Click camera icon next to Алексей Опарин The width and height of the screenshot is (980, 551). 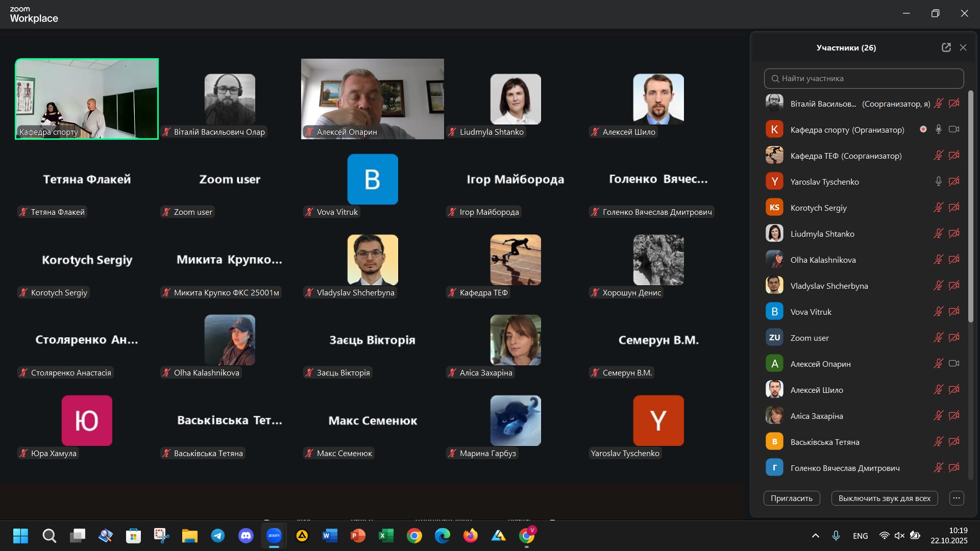(953, 364)
